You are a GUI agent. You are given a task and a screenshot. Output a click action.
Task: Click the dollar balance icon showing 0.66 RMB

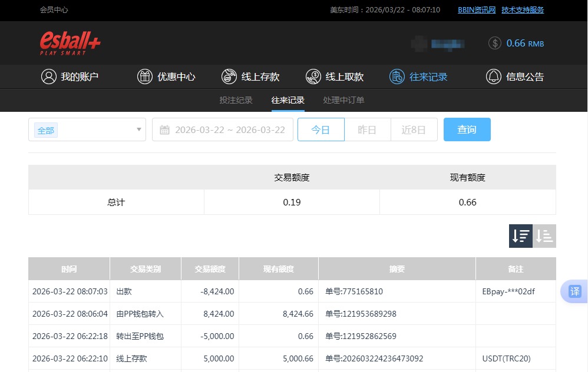494,43
